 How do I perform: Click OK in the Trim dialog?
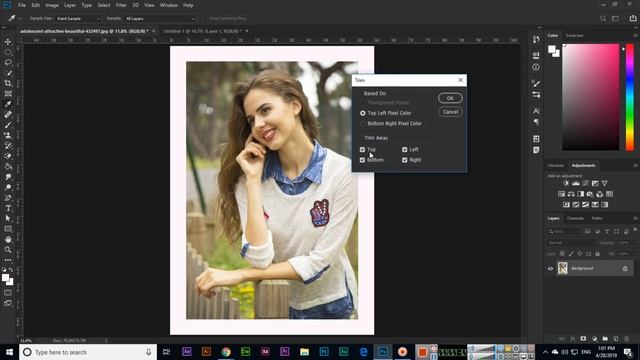pos(450,98)
